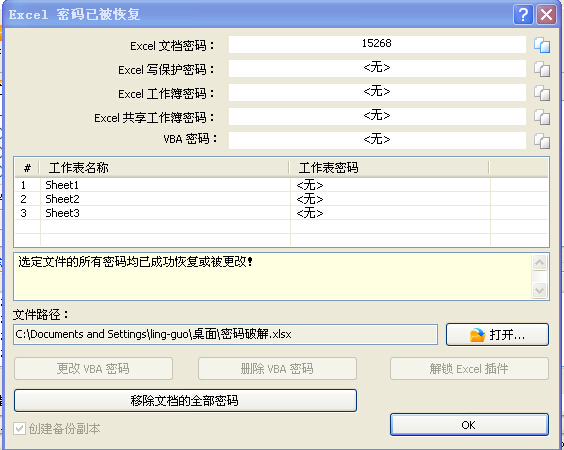Click the 文件路径 field with 密码破解.xlsx
Viewport: 564px width, 450px height.
pos(226,335)
